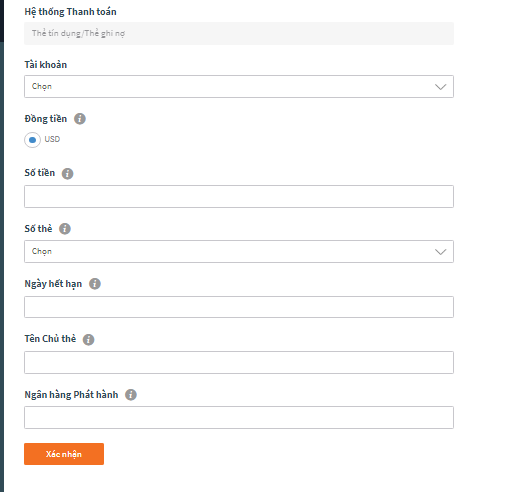Viewport: 505px width, 492px height.
Task: Click chevron arrow of Số thẻ selector
Action: point(441,252)
